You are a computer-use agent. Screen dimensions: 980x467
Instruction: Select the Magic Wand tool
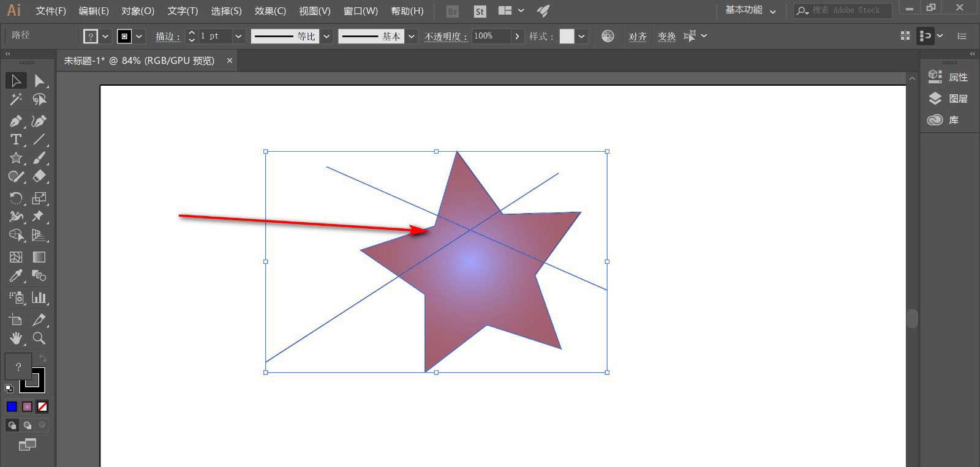pyautogui.click(x=16, y=99)
